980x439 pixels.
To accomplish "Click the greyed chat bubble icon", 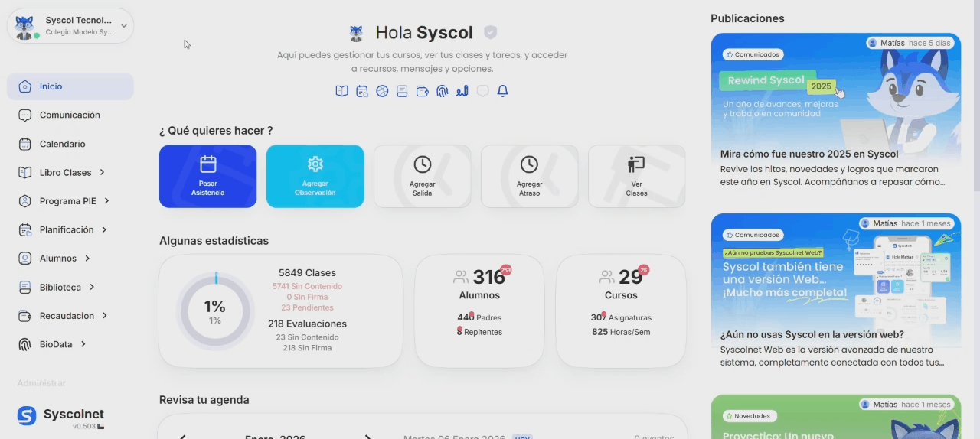I will coord(482,91).
